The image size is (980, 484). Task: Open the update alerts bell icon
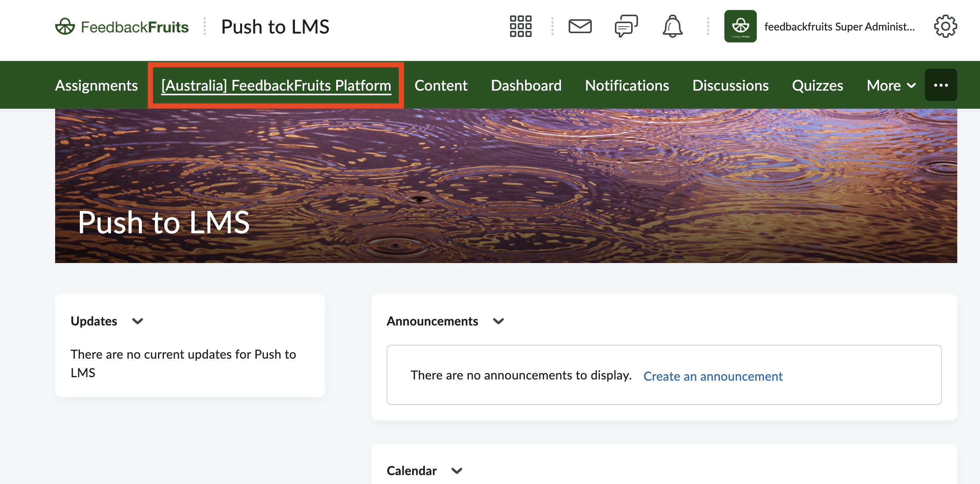click(672, 26)
